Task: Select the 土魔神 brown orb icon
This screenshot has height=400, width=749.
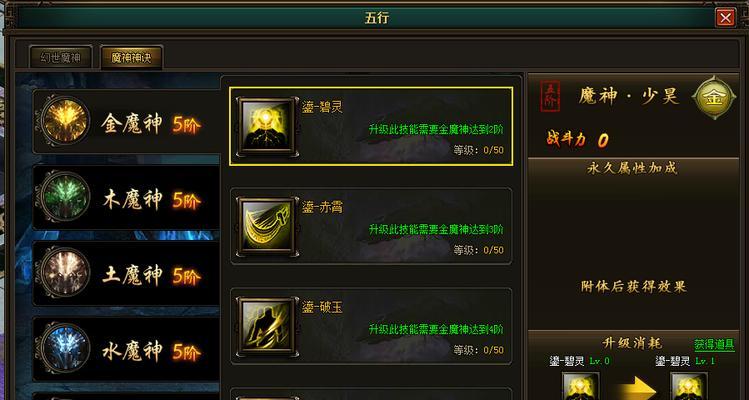Action: [65, 272]
